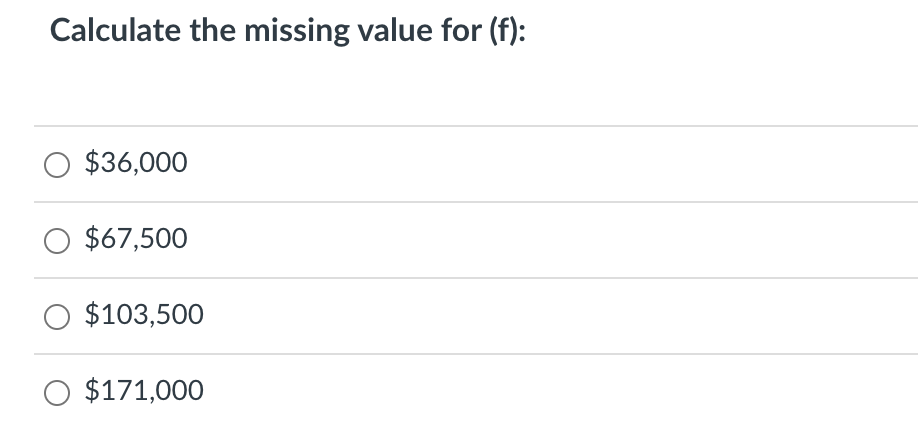Click the divider between $103,500 and $171,000
This screenshot has height=440, width=918.
tap(476, 353)
